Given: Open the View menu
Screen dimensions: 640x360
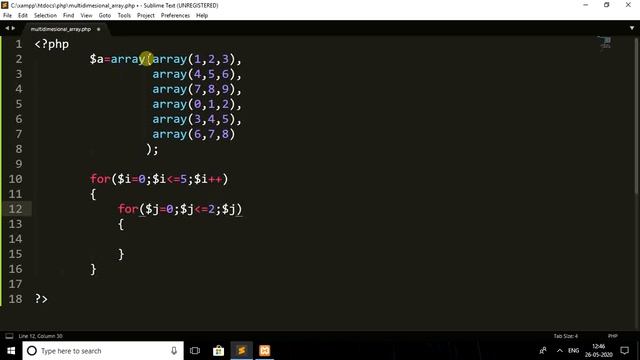Looking at the screenshot, I should tap(86, 16).
